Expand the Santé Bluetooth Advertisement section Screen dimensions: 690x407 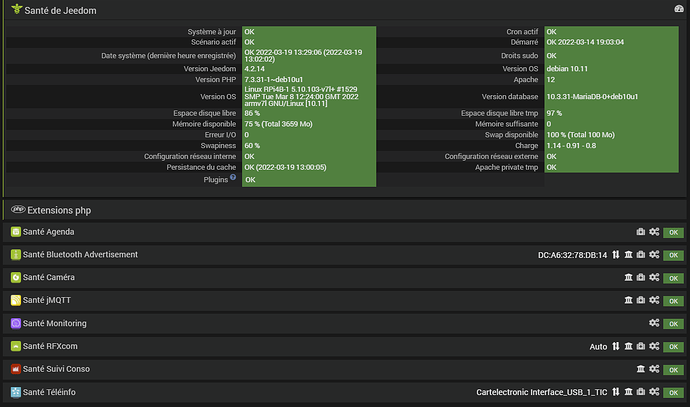pyautogui.click(x=80, y=255)
